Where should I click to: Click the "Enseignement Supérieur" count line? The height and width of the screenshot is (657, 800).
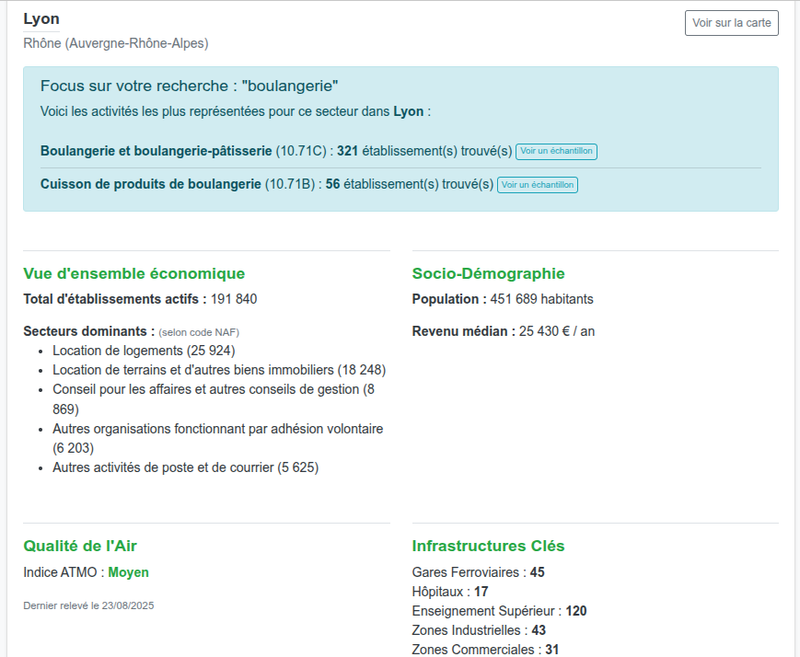click(x=499, y=610)
